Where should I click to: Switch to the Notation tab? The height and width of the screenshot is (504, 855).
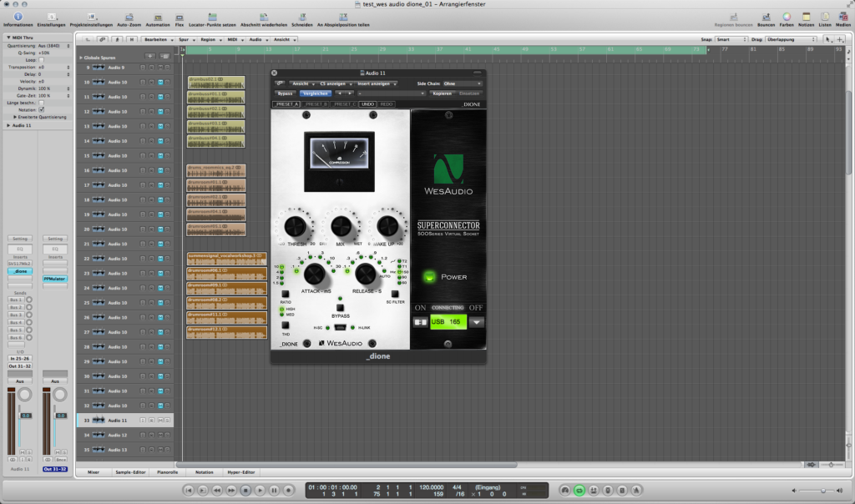coord(204,472)
